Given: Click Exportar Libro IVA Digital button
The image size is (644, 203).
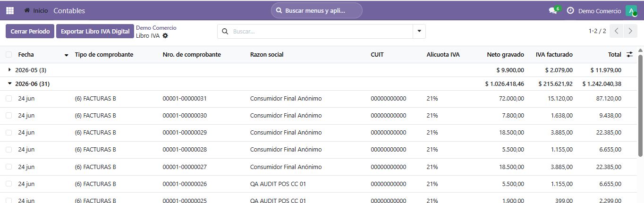Looking at the screenshot, I should click(x=95, y=32).
